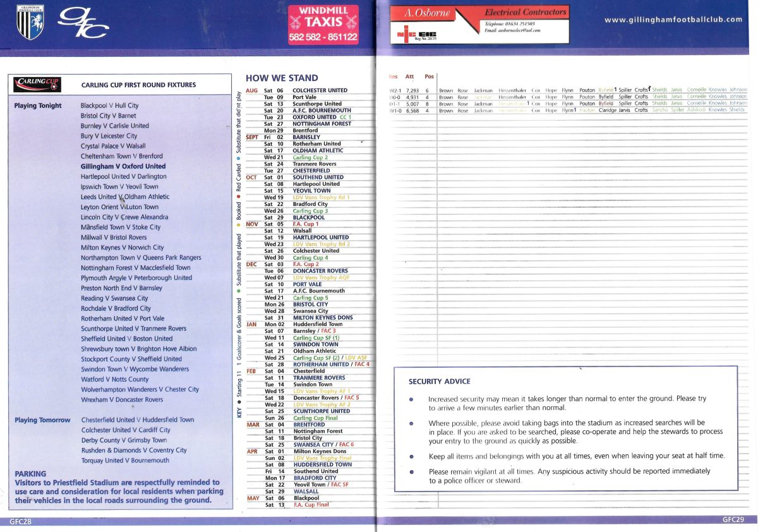Click the 'Port Vale' fixture on Tue 09
758x532 pixels.
pos(304,97)
